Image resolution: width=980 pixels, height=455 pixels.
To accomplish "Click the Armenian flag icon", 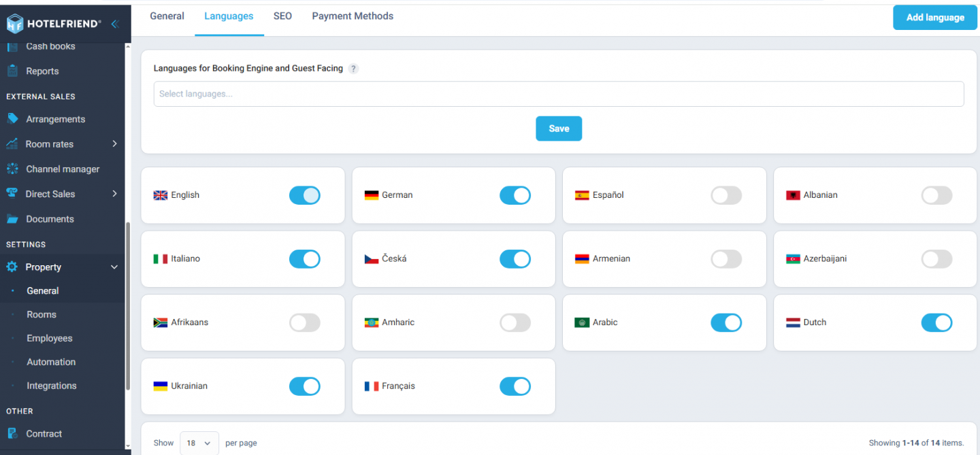I will pyautogui.click(x=582, y=259).
